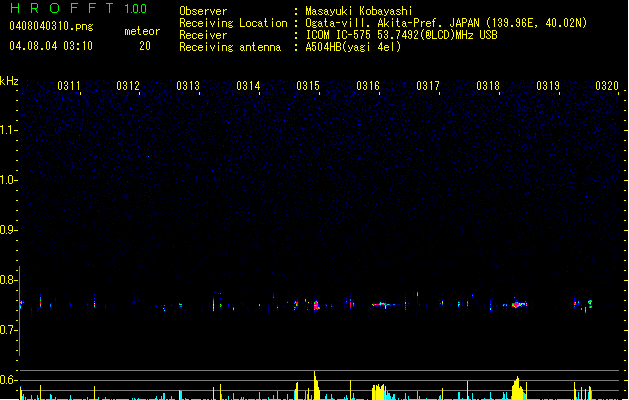Image resolution: width=629 pixels, height=400 pixels.
Task: Click the 0313 time marker
Action: point(188,85)
